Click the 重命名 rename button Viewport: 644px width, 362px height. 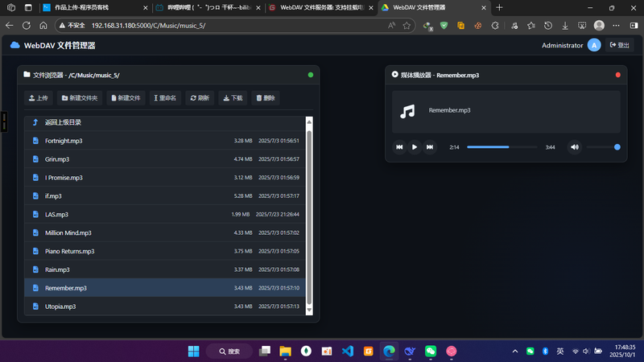point(165,98)
